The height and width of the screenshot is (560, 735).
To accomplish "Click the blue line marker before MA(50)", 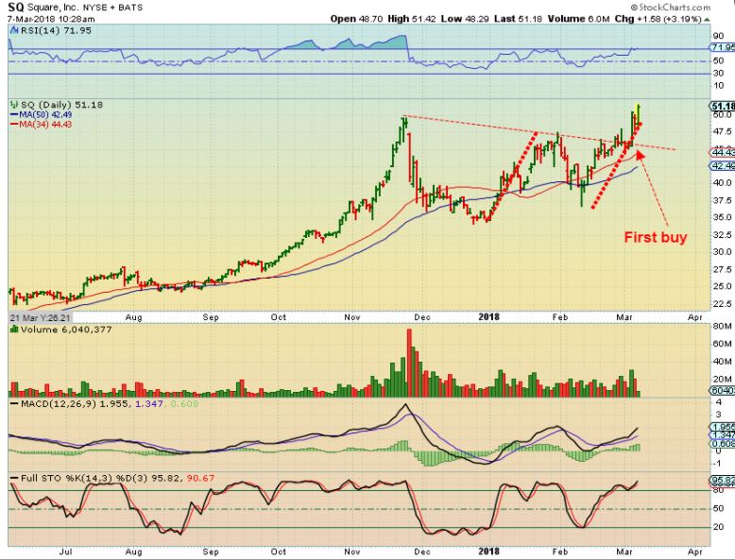I will click(x=14, y=115).
